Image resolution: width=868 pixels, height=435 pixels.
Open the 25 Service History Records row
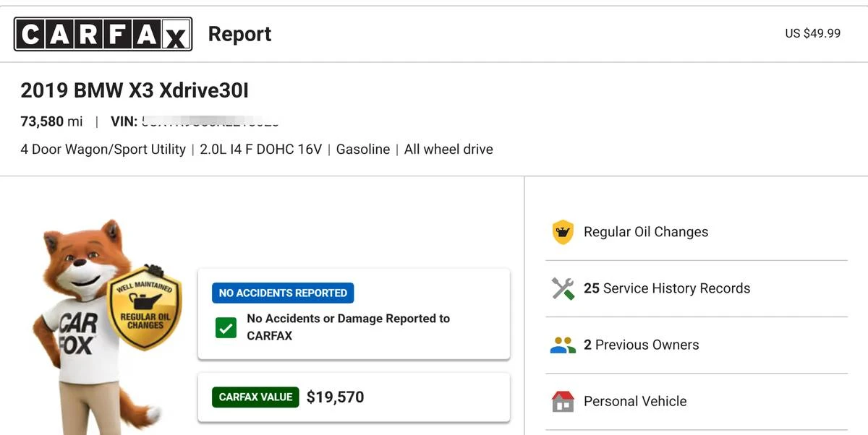696,288
